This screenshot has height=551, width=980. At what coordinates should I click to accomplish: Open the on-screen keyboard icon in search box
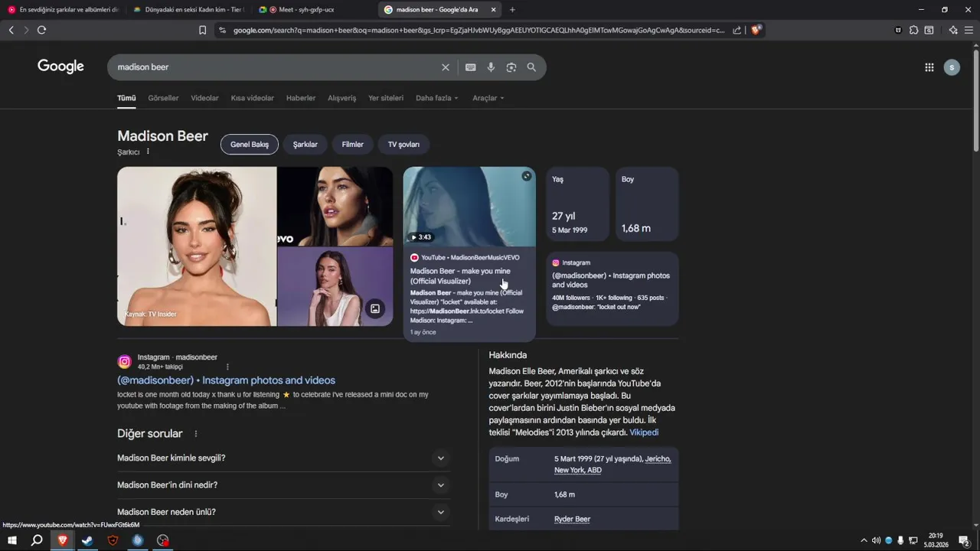pyautogui.click(x=471, y=67)
